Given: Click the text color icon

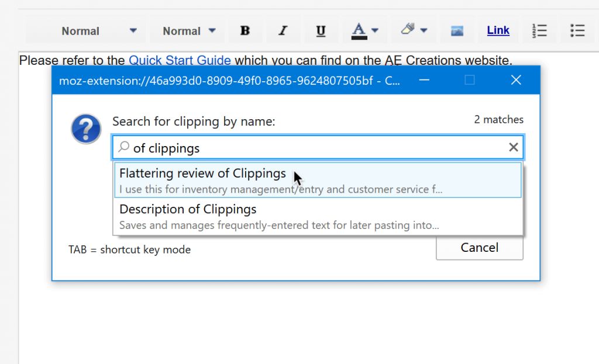Looking at the screenshot, I should [359, 30].
